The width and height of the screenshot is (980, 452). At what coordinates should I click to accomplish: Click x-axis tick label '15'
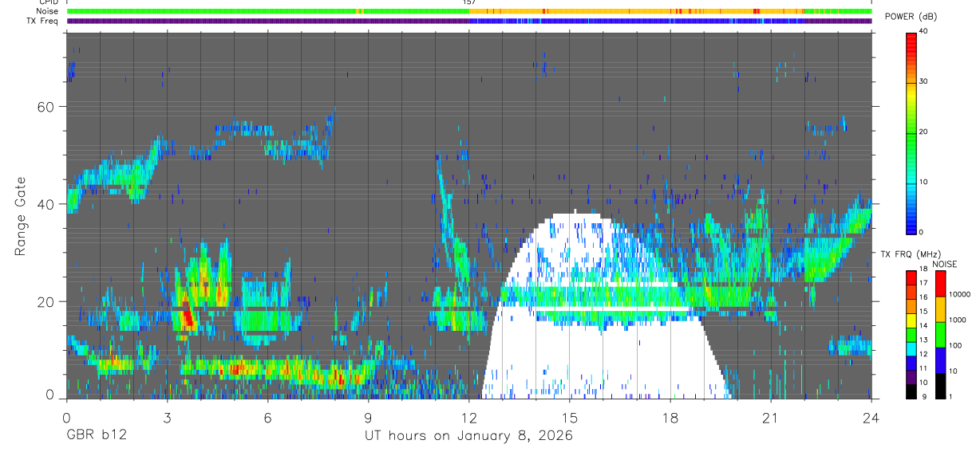point(570,418)
